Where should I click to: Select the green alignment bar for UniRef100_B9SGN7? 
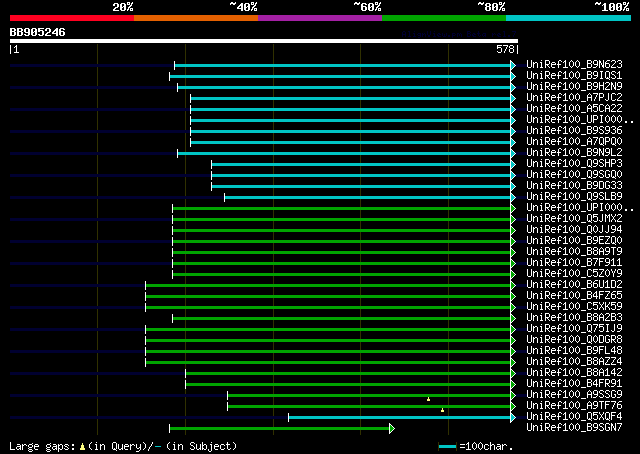[x=280, y=428]
